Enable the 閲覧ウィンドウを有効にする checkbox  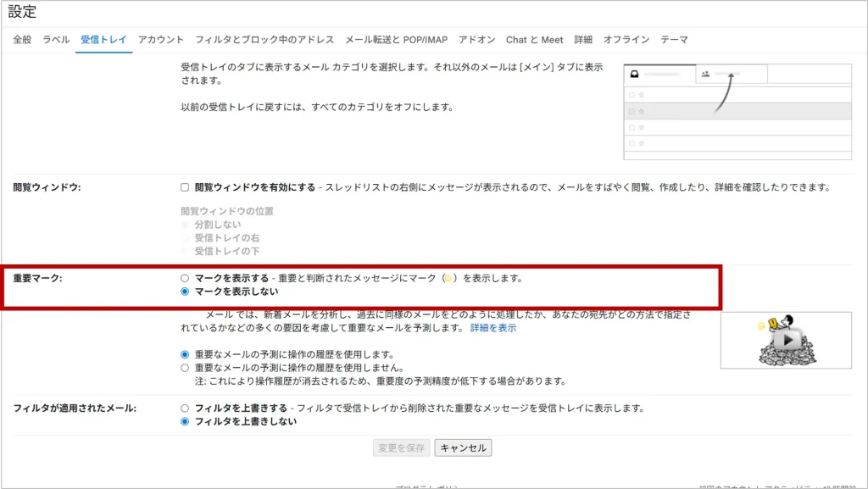tap(185, 187)
